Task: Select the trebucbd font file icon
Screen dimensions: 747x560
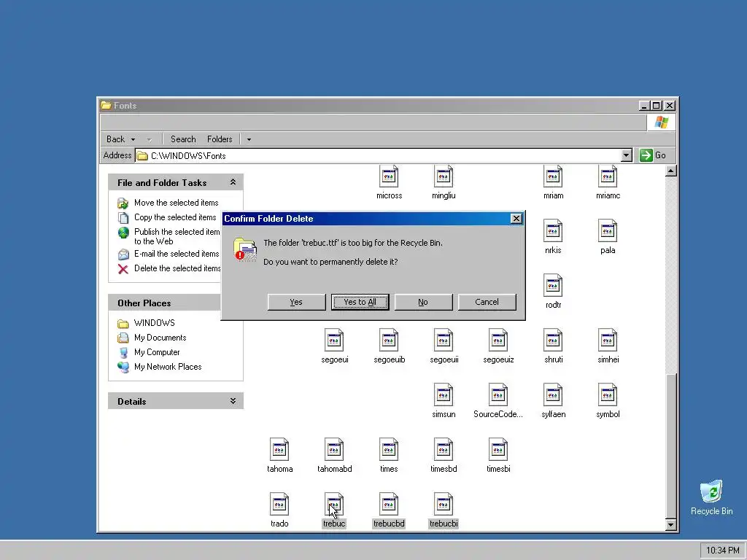Action: pos(389,505)
